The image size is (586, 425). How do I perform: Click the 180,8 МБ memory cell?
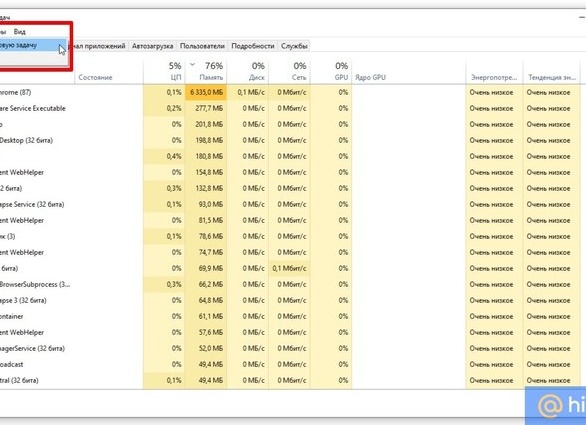[206, 156]
